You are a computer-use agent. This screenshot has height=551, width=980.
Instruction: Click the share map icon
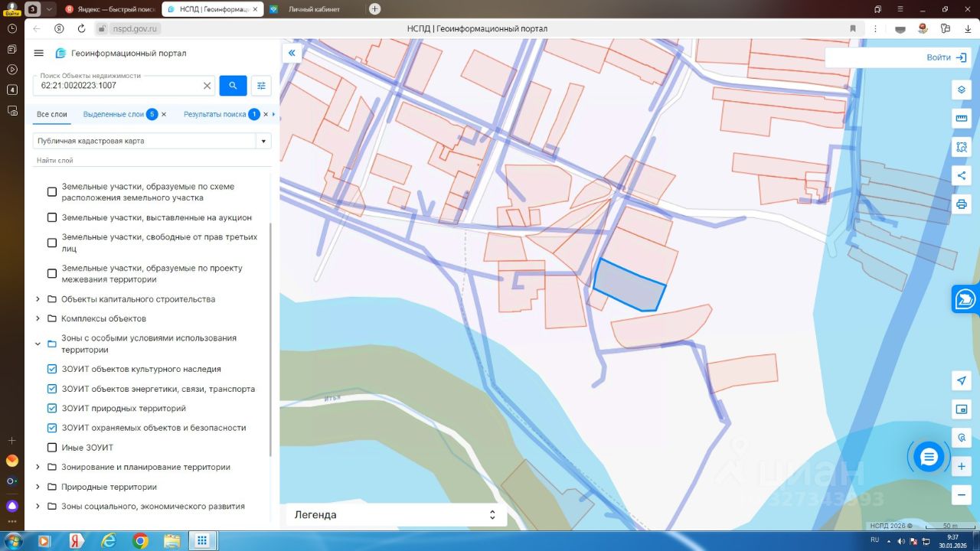(962, 175)
